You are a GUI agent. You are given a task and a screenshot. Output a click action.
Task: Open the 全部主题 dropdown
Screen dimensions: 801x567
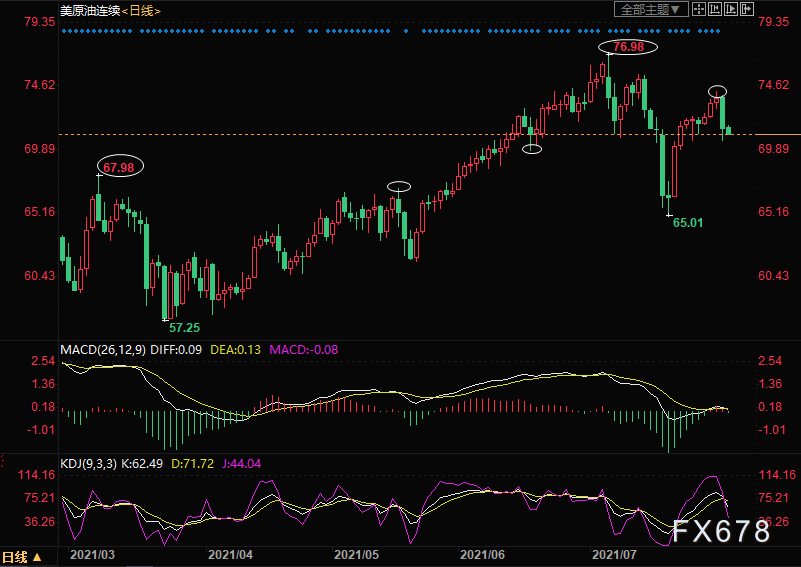point(651,9)
